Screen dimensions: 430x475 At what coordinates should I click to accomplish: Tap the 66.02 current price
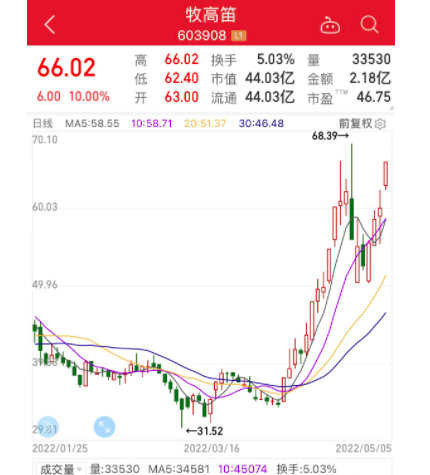click(x=66, y=68)
